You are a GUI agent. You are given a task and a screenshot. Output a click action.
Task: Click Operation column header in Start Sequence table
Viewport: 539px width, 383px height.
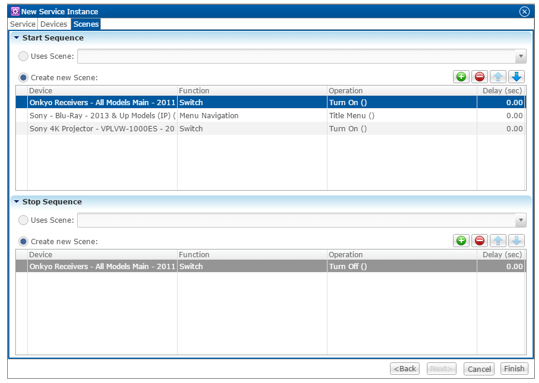[x=402, y=91]
